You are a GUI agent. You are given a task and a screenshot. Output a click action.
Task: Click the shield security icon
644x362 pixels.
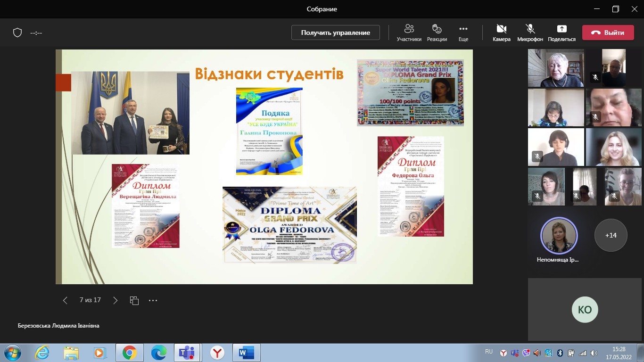(x=17, y=33)
